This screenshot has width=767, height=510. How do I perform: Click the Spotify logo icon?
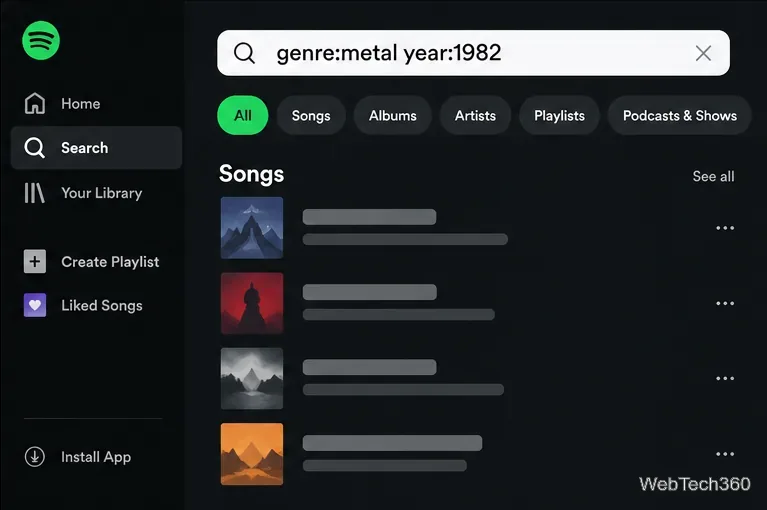tap(41, 41)
